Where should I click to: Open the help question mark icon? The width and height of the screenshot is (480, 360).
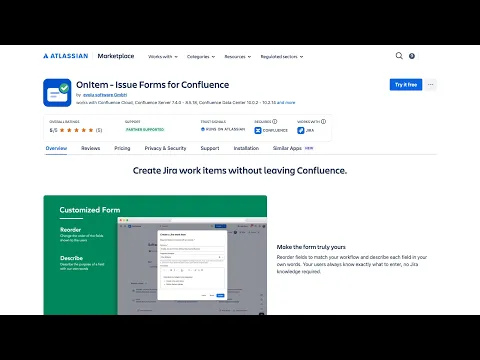pyautogui.click(x=412, y=56)
